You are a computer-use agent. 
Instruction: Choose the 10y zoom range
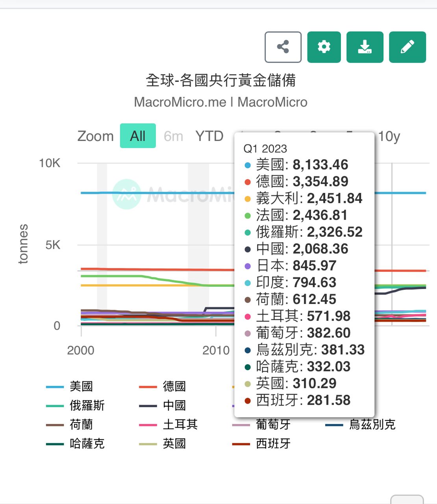click(x=389, y=136)
